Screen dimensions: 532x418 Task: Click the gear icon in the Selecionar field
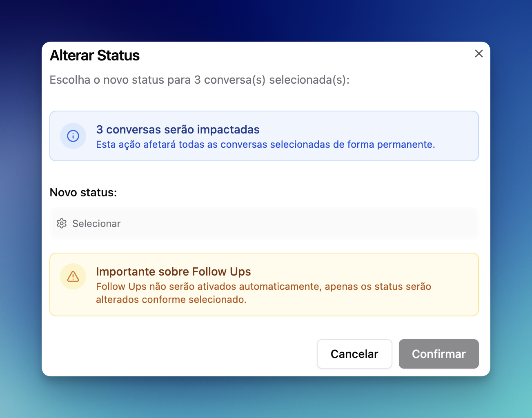tap(62, 223)
